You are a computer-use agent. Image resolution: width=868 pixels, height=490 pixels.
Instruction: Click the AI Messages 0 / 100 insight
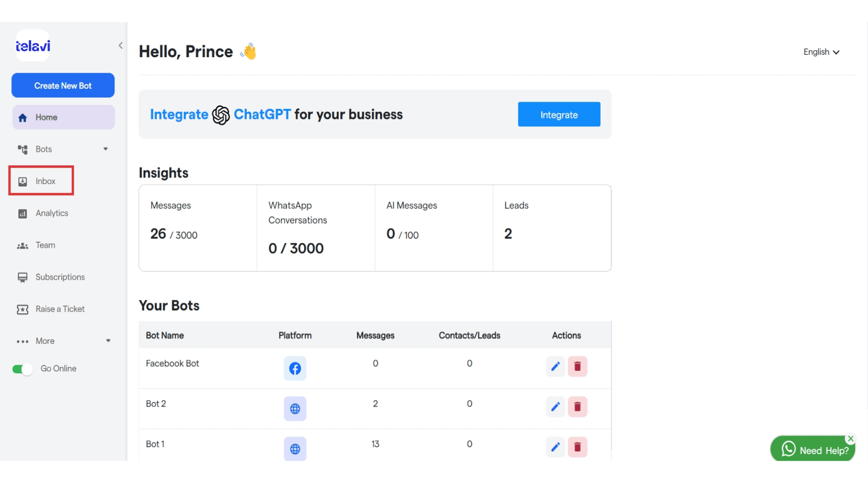tap(434, 228)
